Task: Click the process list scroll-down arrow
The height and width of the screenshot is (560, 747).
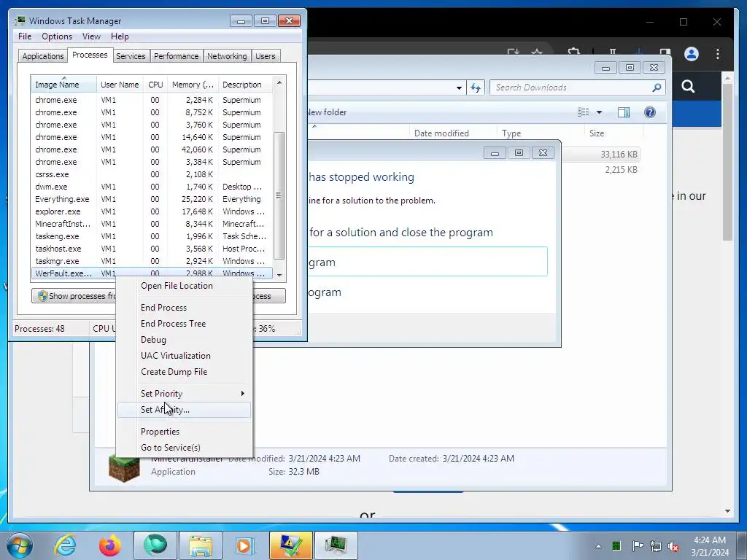Action: 279,275
